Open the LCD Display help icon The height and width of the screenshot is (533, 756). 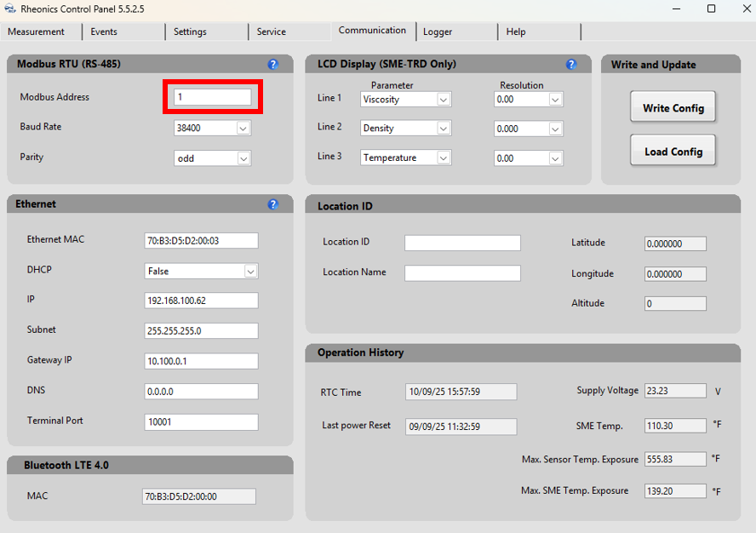pyautogui.click(x=571, y=63)
